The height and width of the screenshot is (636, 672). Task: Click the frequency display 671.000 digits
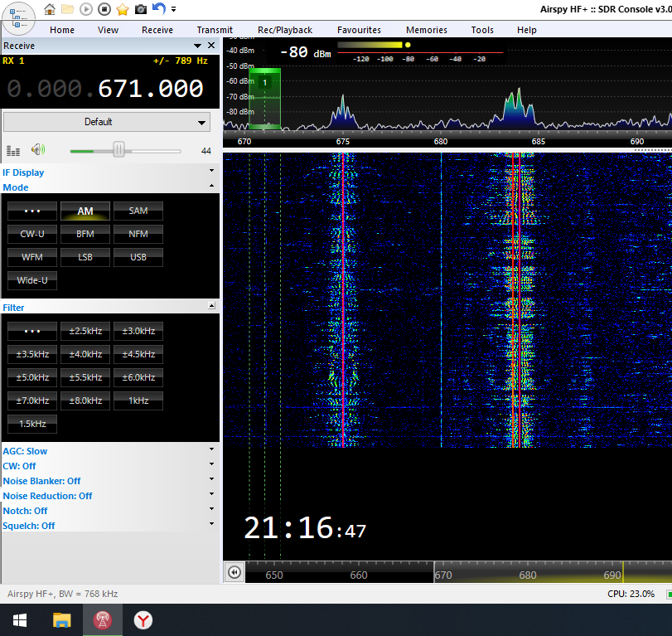(x=150, y=89)
